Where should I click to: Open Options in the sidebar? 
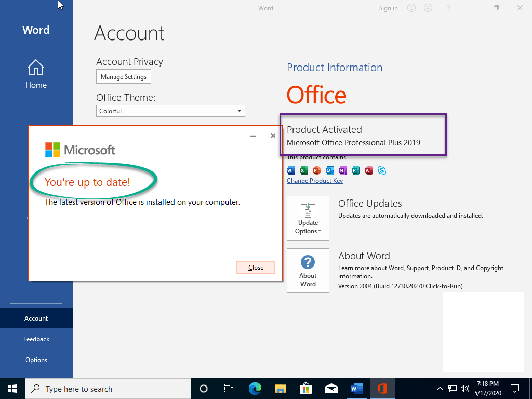point(36,360)
